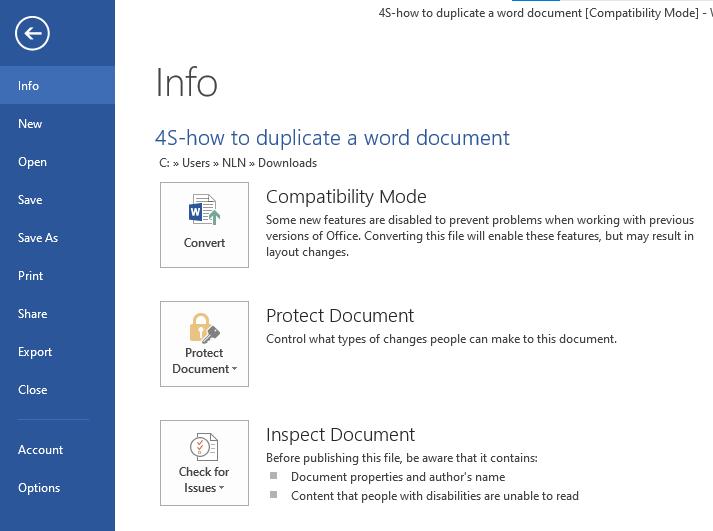Open the Export page
Image resolution: width=713 pixels, height=531 pixels.
[57, 352]
